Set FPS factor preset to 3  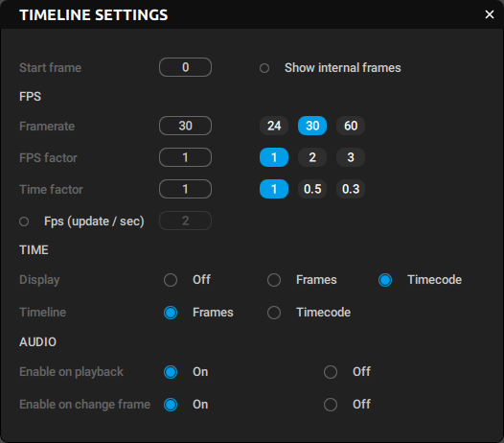pyautogui.click(x=351, y=157)
